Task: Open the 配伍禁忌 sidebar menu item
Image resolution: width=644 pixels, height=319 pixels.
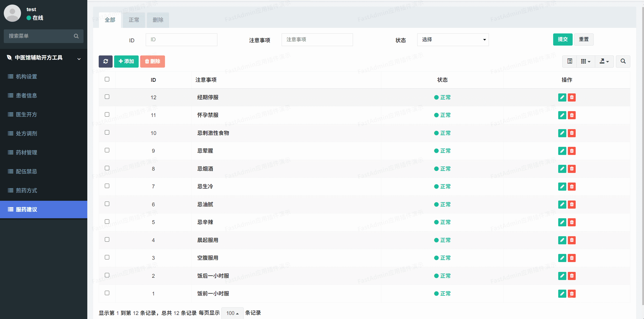Action: [26, 171]
